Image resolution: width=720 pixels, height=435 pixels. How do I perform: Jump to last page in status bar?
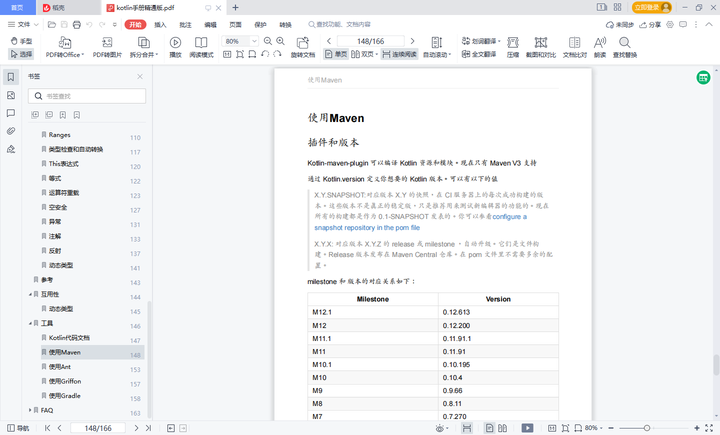(x=148, y=428)
